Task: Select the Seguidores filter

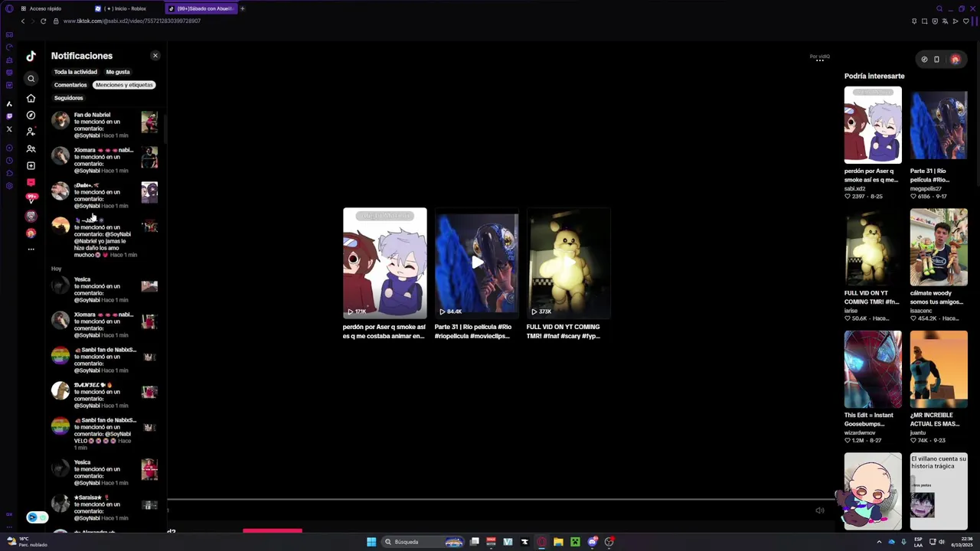Action: (69, 98)
